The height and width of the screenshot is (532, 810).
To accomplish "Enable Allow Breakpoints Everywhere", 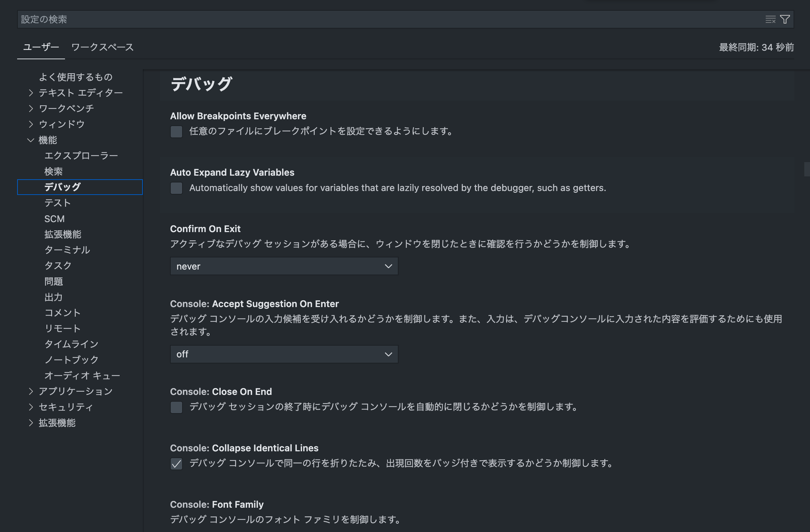I will coord(176,132).
